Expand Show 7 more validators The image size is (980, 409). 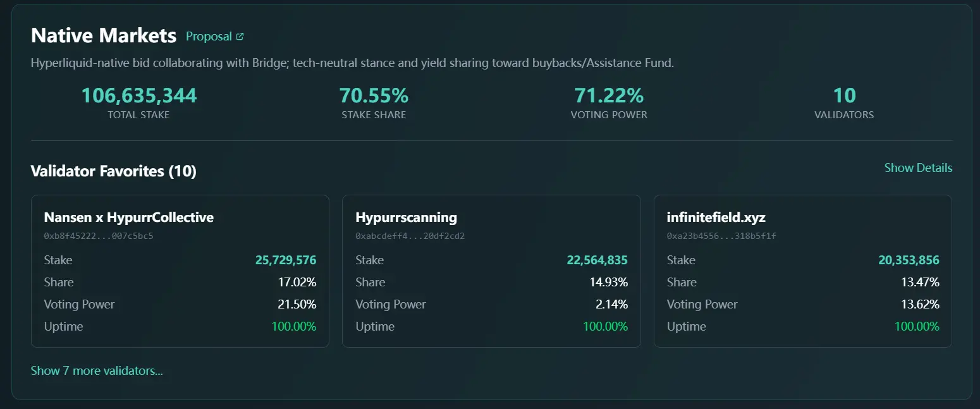coord(97,370)
